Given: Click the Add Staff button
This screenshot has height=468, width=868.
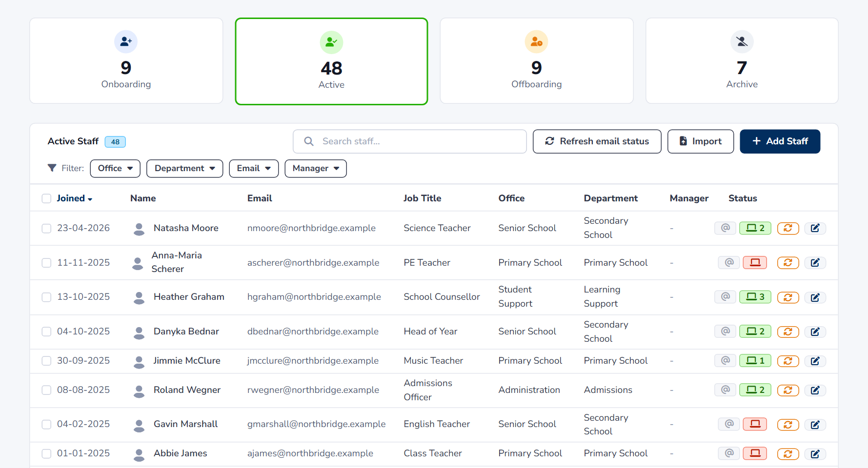Looking at the screenshot, I should click(x=780, y=141).
